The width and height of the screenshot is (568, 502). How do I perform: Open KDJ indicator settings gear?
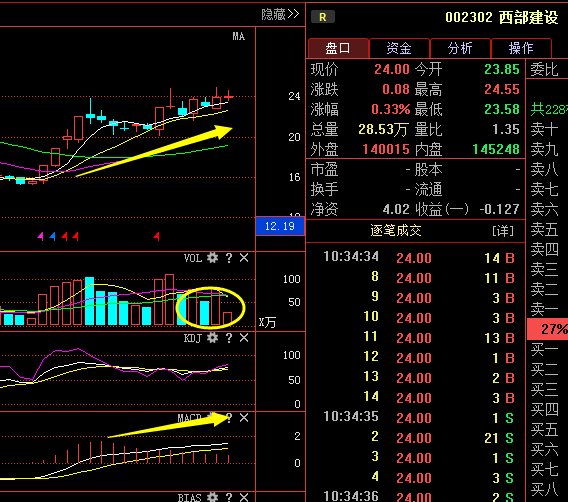point(212,338)
